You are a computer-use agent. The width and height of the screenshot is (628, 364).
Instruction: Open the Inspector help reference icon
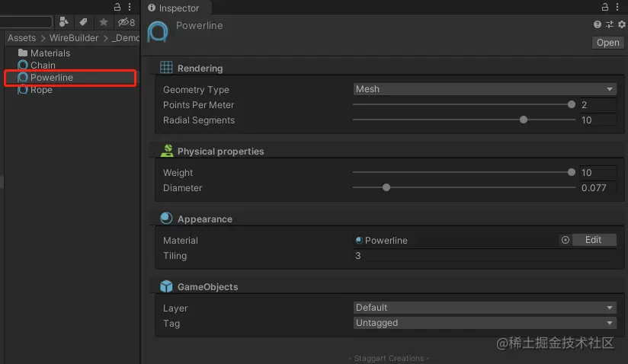point(598,25)
